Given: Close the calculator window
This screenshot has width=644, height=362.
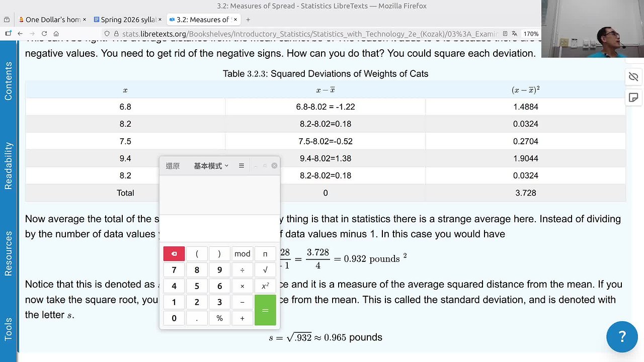Looking at the screenshot, I should tap(274, 165).
